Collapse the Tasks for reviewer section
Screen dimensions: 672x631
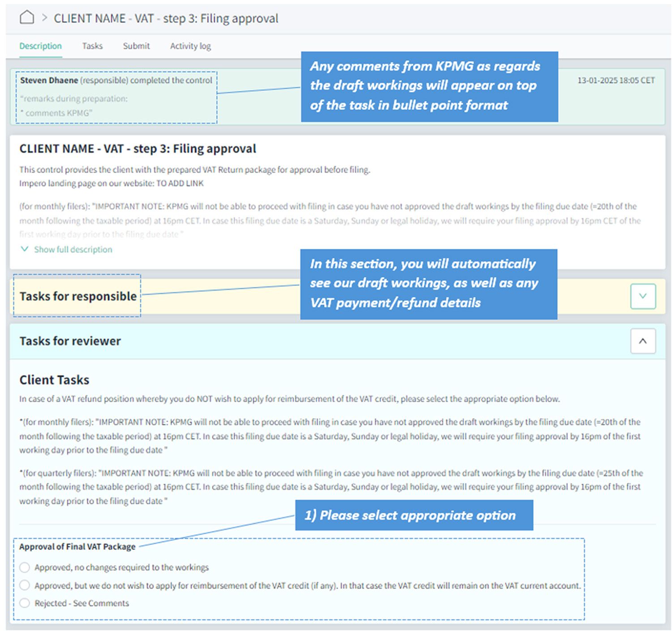coord(642,341)
